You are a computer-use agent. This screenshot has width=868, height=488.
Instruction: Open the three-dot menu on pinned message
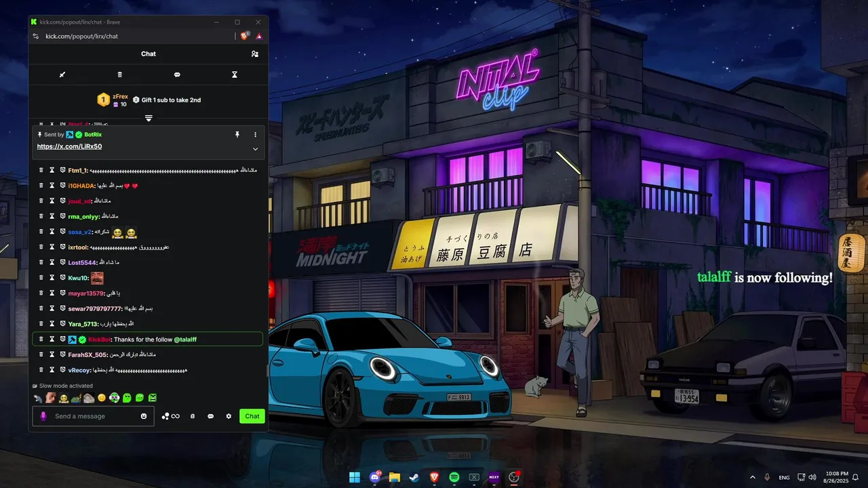255,135
